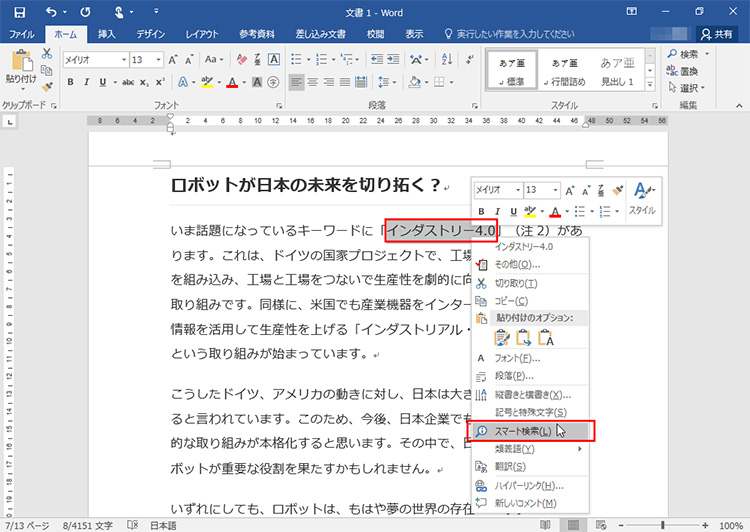Toggle Underline in the ribbon font group

click(105, 81)
